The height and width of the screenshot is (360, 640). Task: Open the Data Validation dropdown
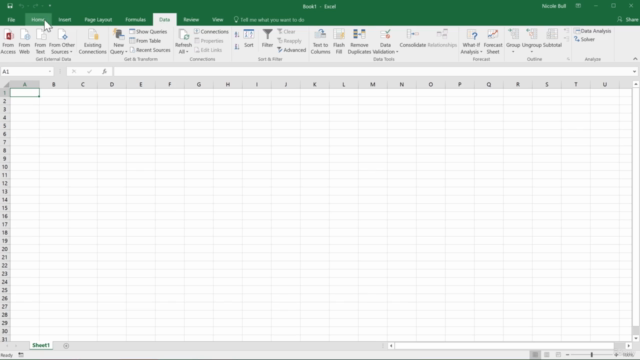coord(385,42)
